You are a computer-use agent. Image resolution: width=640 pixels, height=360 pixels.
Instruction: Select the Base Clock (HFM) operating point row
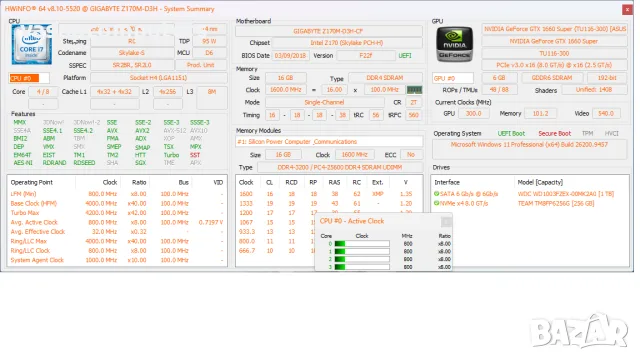click(x=117, y=203)
